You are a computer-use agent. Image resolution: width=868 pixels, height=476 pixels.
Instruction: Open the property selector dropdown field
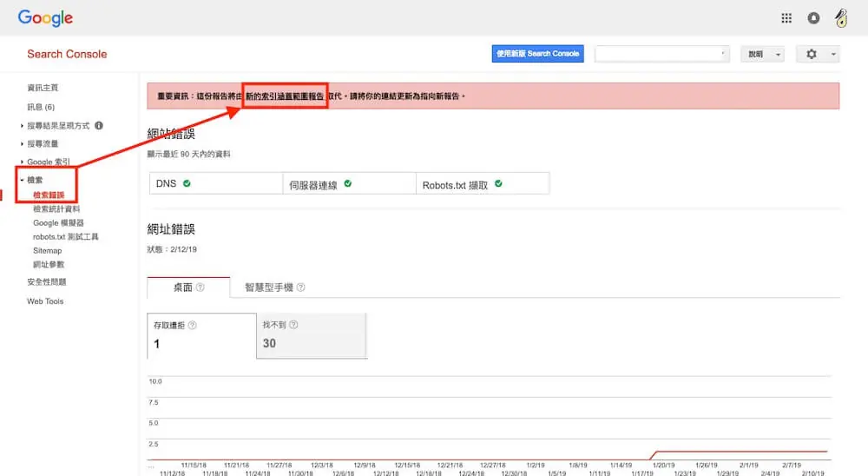661,54
